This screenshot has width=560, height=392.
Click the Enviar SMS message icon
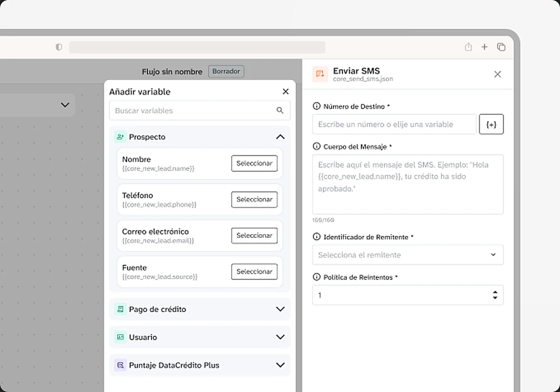(x=320, y=74)
